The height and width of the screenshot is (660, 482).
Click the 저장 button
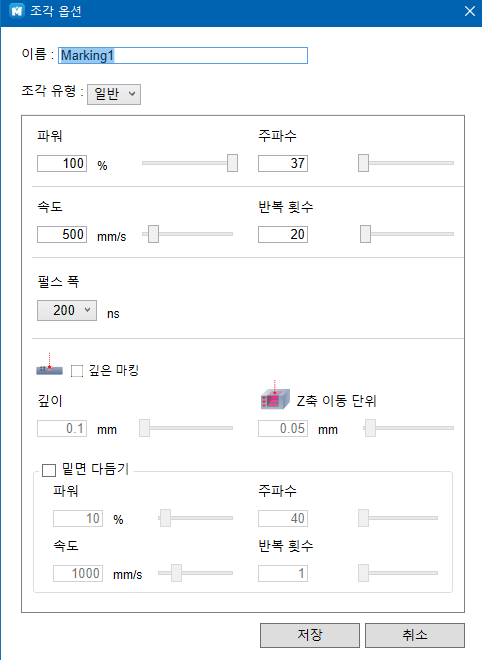[310, 635]
